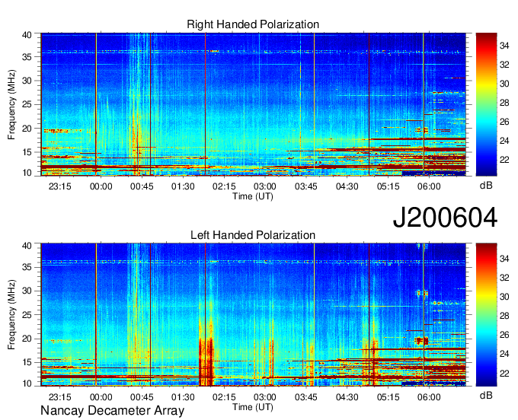Click the 'Nancay Decameter Array' caption
518x420 pixels.
pyautogui.click(x=112, y=410)
